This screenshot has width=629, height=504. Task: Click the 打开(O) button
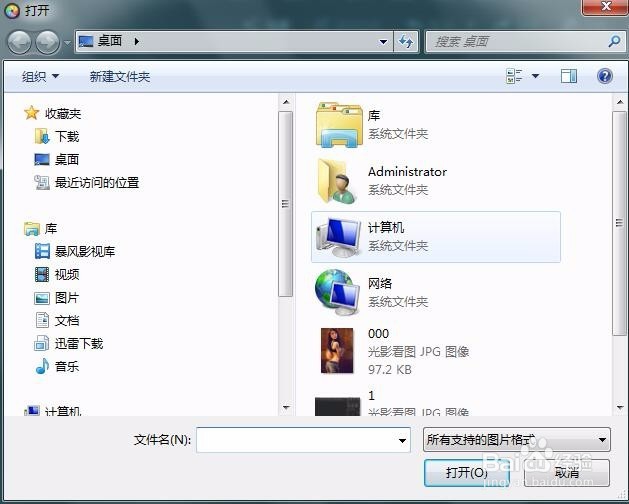coord(467,473)
